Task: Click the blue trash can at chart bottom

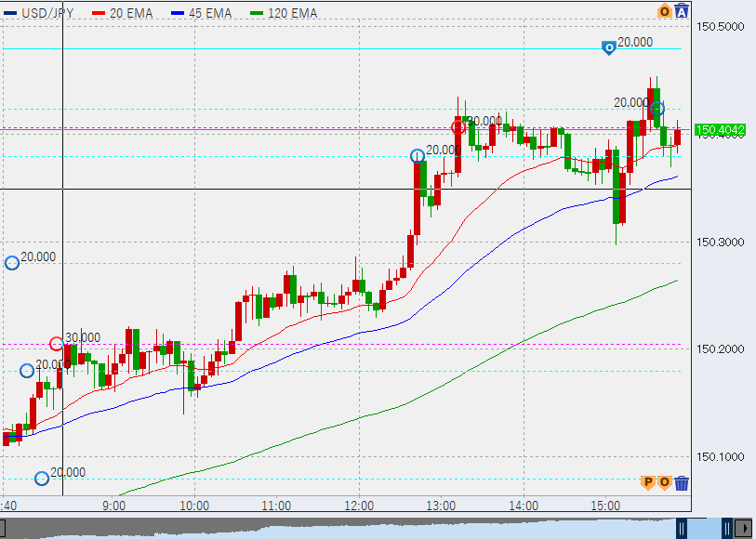Action: coord(682,482)
